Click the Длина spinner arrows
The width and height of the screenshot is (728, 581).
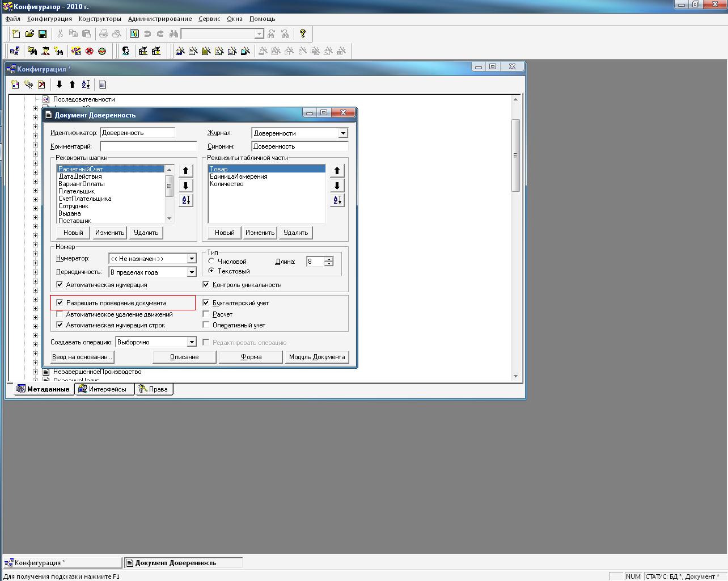(329, 262)
